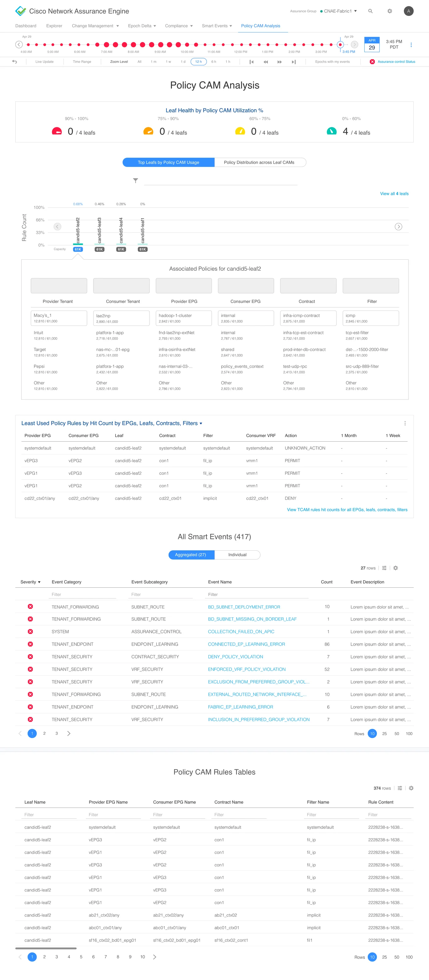This screenshot has width=429, height=980.
Task: Open View TCAM rules hit counts link
Action: (347, 510)
